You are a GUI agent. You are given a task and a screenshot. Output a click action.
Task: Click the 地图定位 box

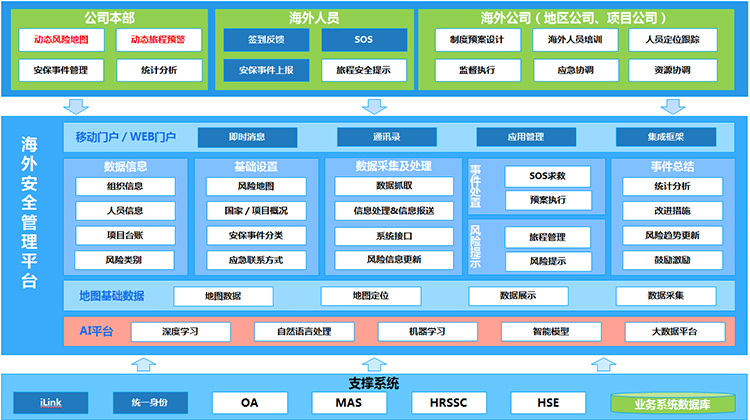tap(371, 296)
